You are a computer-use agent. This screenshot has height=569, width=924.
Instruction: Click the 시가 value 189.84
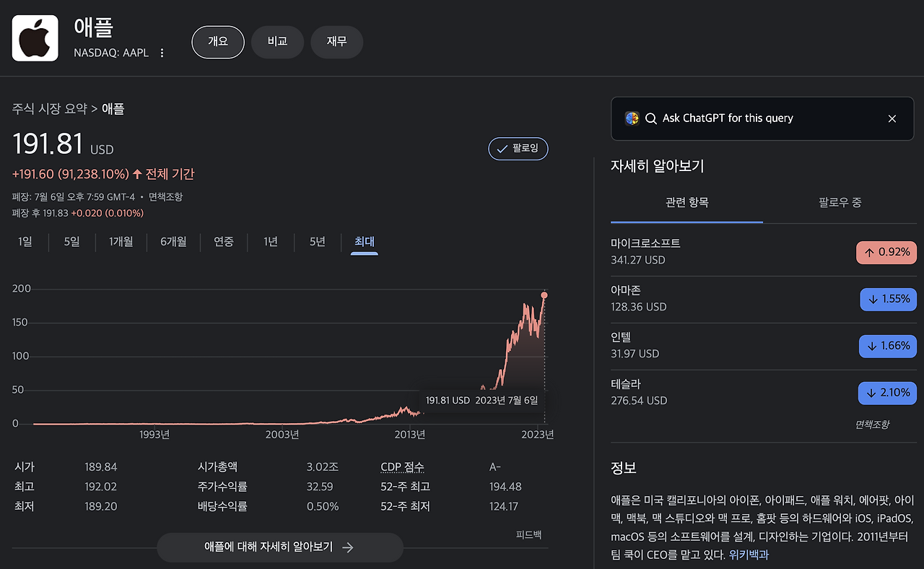pos(101,467)
